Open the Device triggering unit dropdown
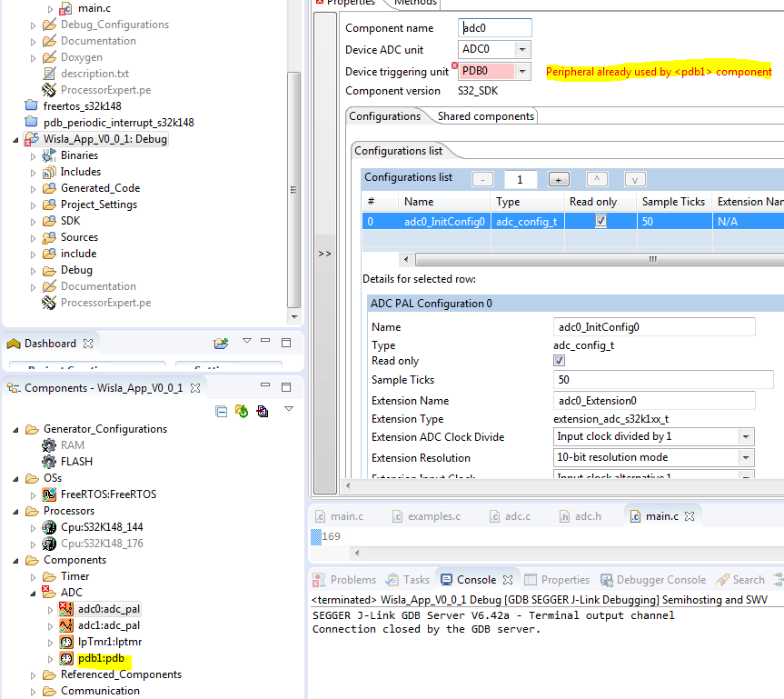The width and height of the screenshot is (784, 699). click(522, 71)
